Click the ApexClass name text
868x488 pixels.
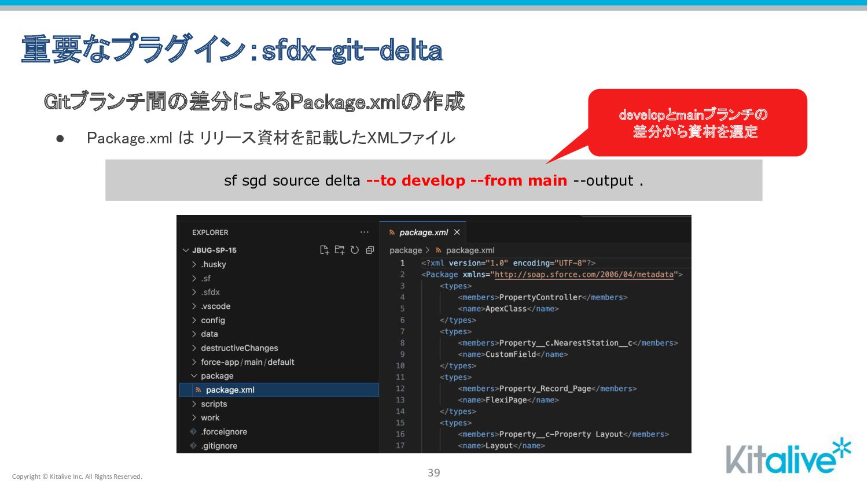coord(506,309)
